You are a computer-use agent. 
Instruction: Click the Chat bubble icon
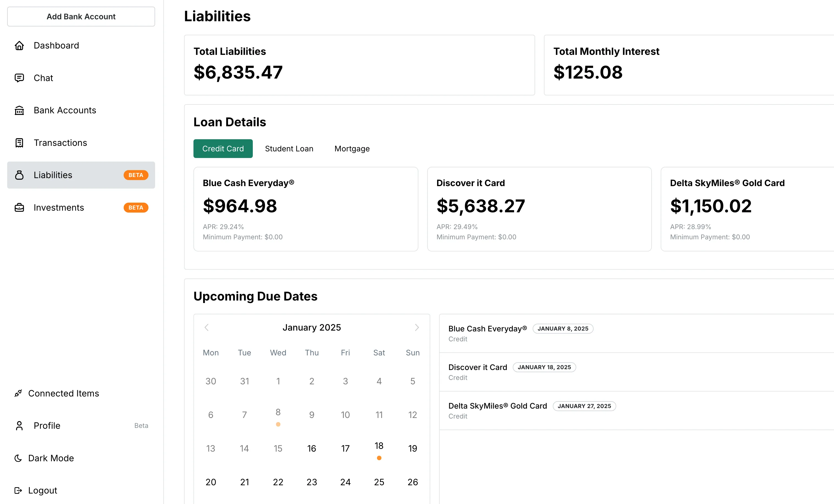[x=19, y=78]
